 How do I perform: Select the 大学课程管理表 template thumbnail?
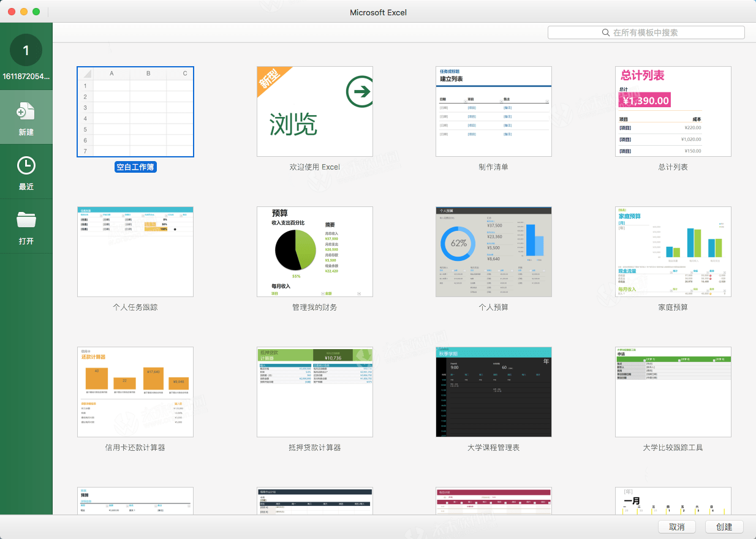(x=494, y=392)
